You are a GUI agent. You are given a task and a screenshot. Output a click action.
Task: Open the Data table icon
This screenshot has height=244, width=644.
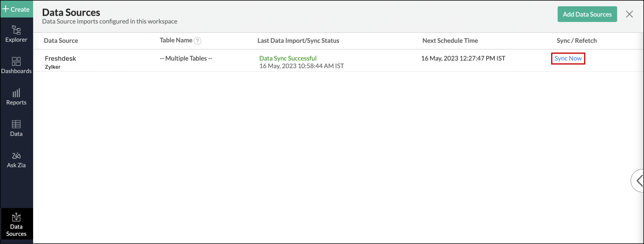click(x=16, y=124)
